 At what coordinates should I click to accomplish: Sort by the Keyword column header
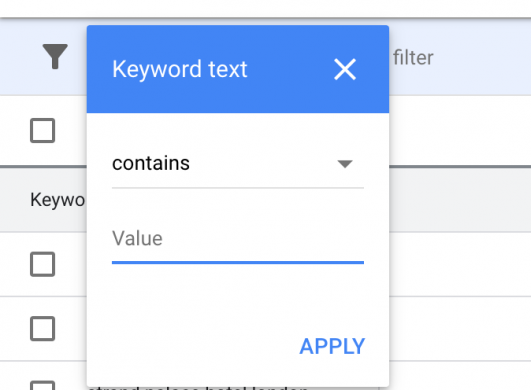point(58,200)
